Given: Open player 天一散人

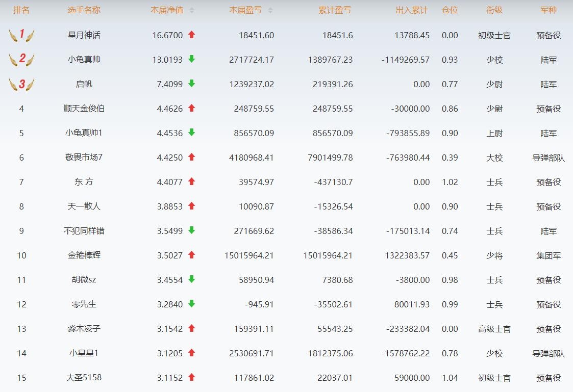Looking at the screenshot, I should (84, 206).
